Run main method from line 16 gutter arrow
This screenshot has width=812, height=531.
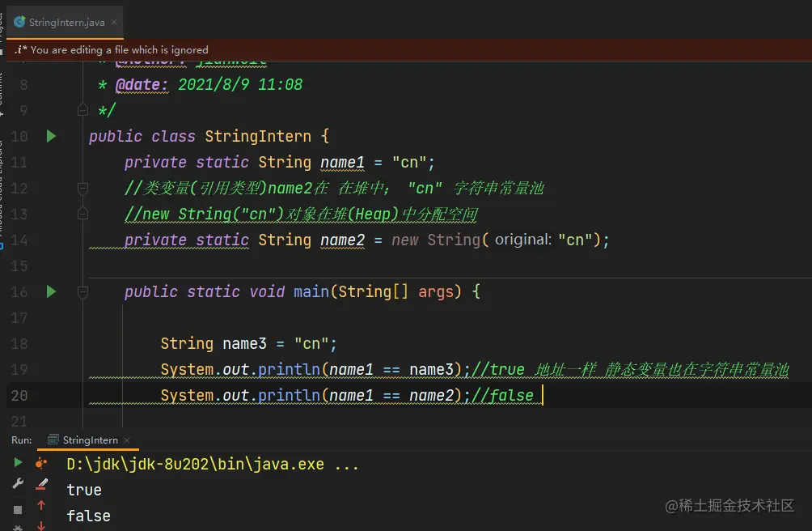tap(51, 291)
